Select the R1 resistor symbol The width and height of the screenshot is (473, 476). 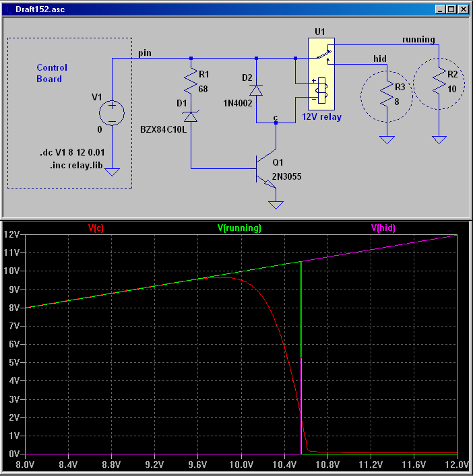191,80
